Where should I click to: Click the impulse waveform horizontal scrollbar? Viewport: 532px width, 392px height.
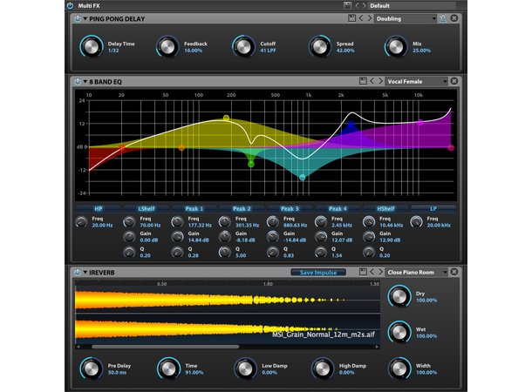pyautogui.click(x=165, y=347)
